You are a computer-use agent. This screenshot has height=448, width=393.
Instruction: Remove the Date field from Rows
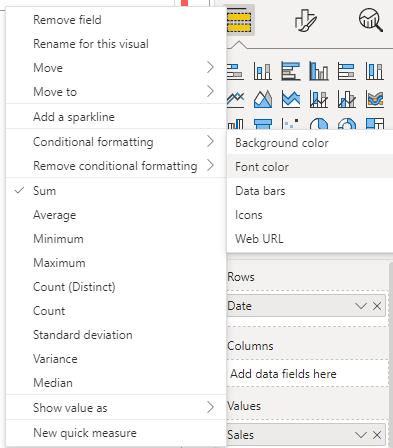377,306
